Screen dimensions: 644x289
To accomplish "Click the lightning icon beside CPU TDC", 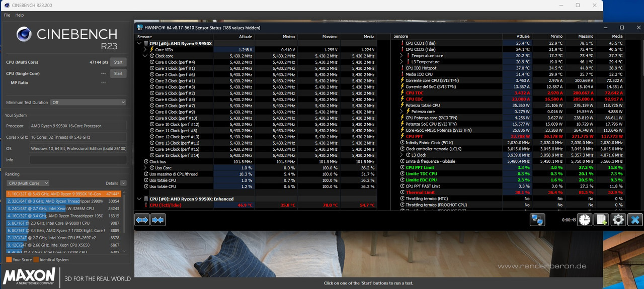I will coord(402,93).
